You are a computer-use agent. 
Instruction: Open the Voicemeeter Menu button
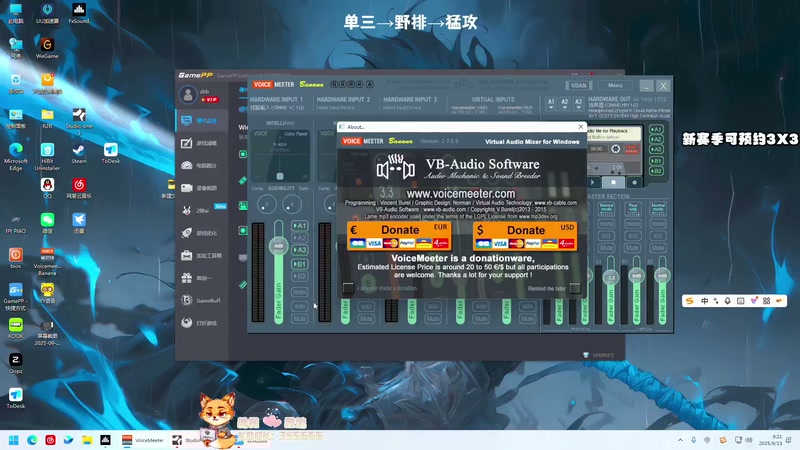click(x=615, y=85)
